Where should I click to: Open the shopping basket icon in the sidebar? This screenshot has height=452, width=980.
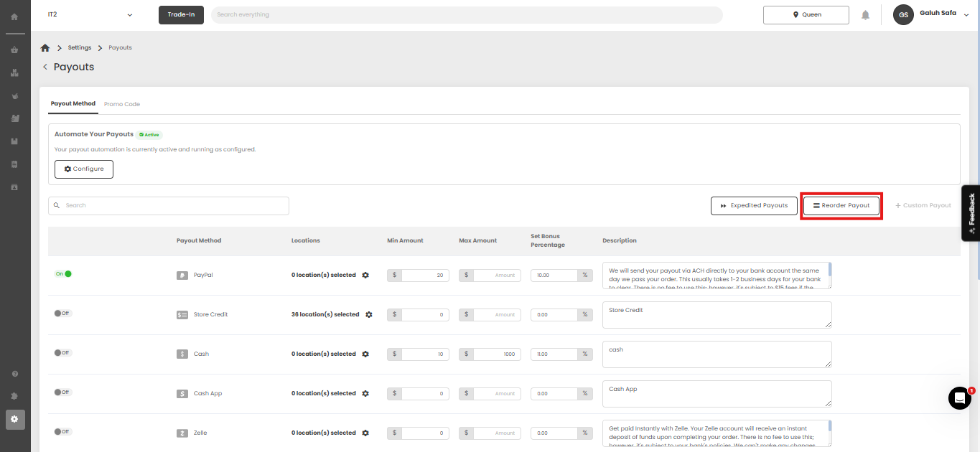14,50
